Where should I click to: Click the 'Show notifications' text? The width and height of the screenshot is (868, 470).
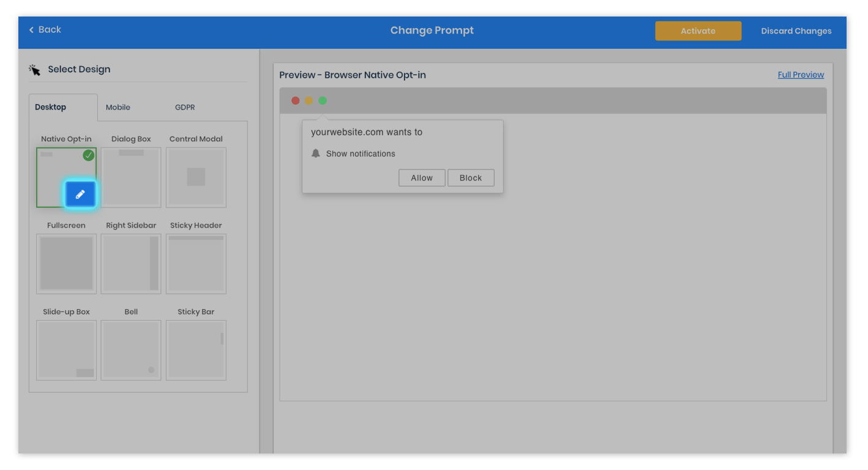pyautogui.click(x=361, y=154)
